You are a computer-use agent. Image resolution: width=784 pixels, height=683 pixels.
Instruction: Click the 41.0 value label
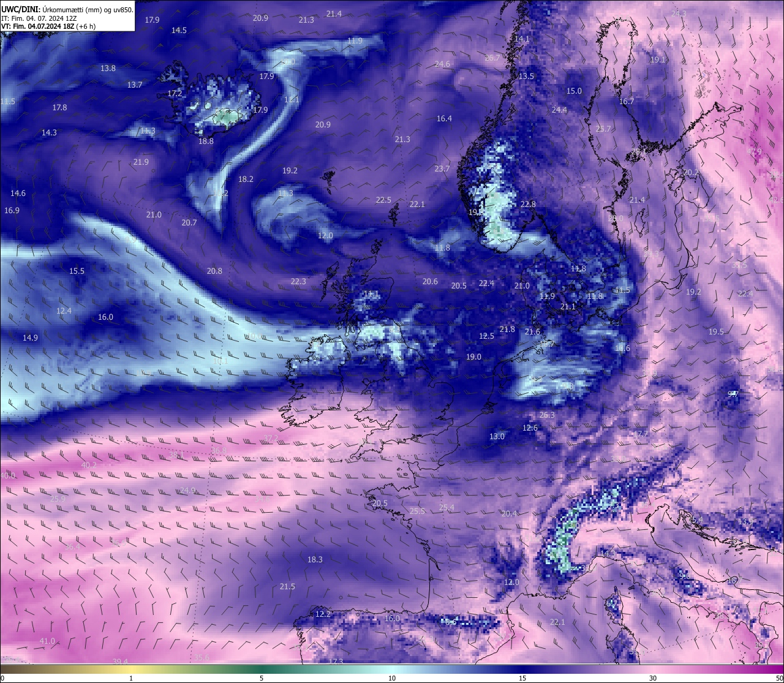pyautogui.click(x=47, y=641)
